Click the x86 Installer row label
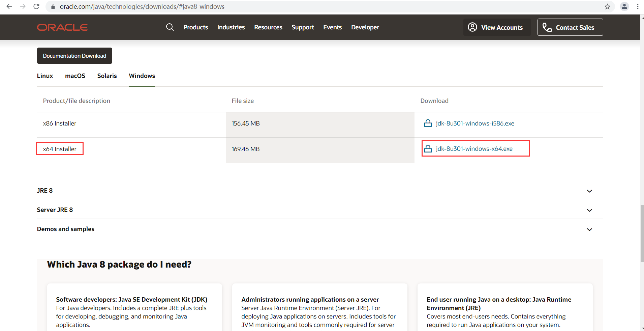The image size is (644, 331). (60, 123)
